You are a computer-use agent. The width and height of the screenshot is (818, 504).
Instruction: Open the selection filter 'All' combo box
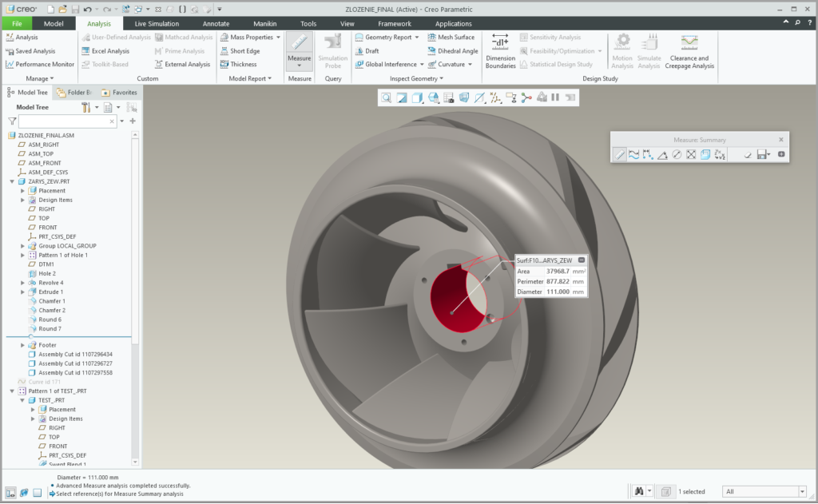(x=764, y=491)
